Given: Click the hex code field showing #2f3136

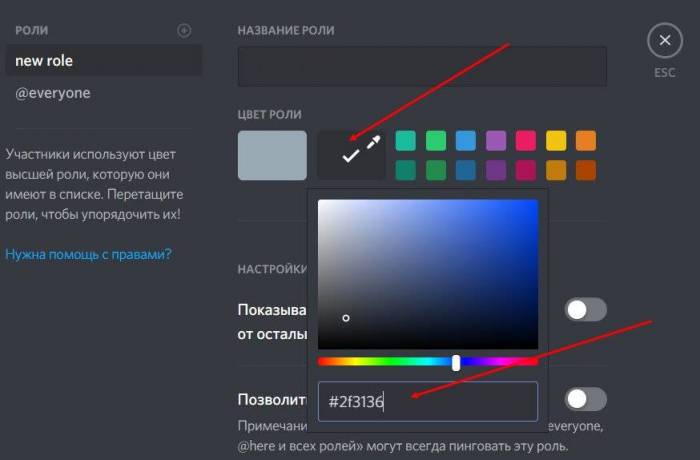Looking at the screenshot, I should point(427,401).
